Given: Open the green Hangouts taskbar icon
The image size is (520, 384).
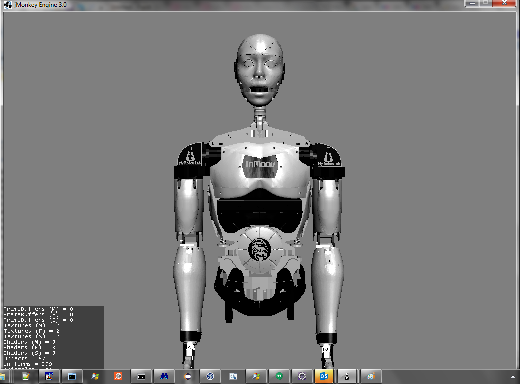Looking at the screenshot, I should point(279,376).
